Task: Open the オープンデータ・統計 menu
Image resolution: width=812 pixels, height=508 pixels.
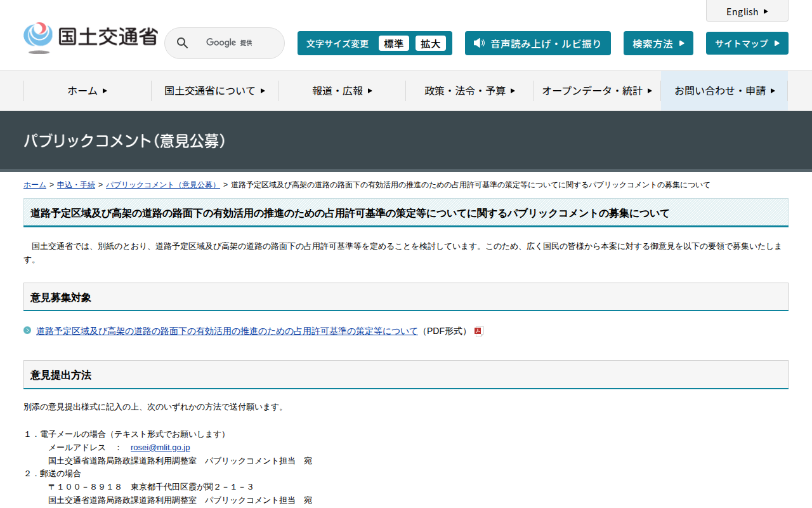Action: pos(596,91)
